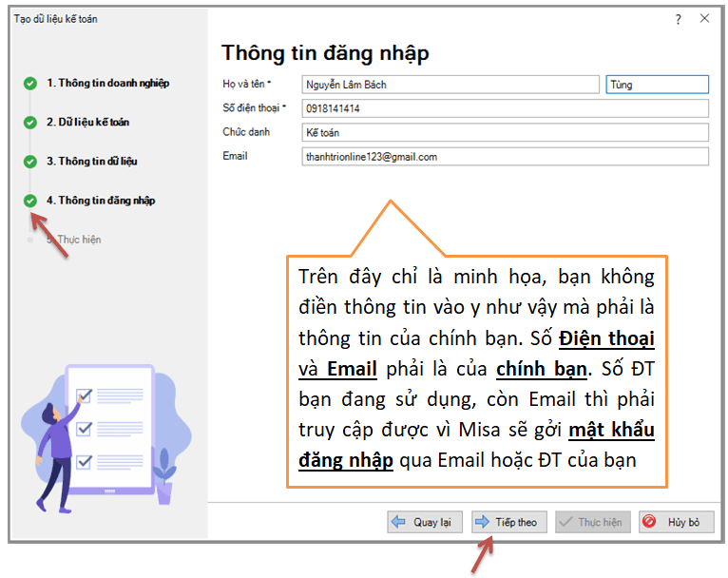Focus the Số điện thoại input field
The width and height of the screenshot is (728, 578).
pyautogui.click(x=505, y=108)
